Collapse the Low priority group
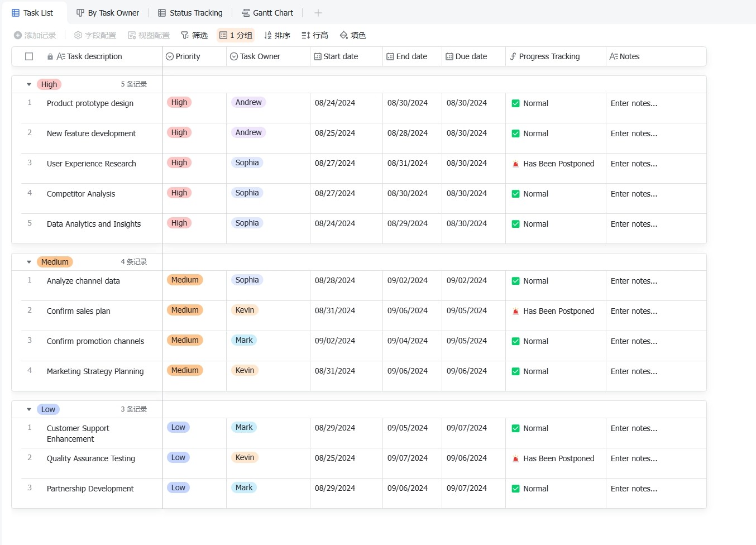The width and height of the screenshot is (756, 545). [29, 409]
